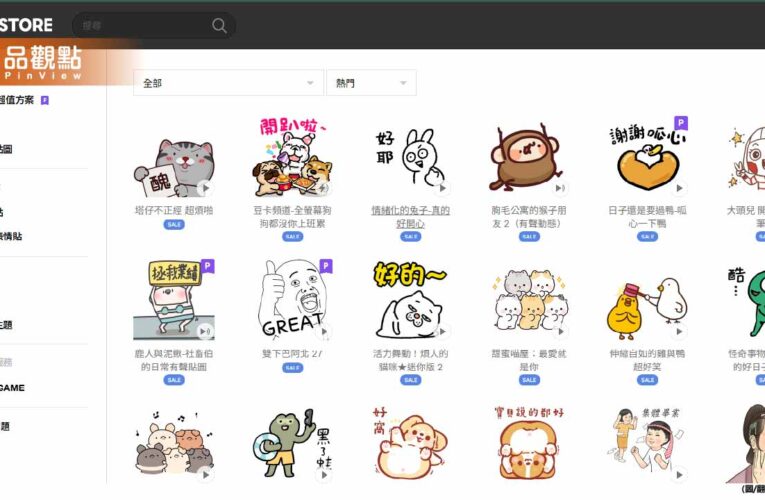Click SALE badge under 雙下巴阿北 27
The image size is (765, 500).
pyautogui.click(x=292, y=368)
